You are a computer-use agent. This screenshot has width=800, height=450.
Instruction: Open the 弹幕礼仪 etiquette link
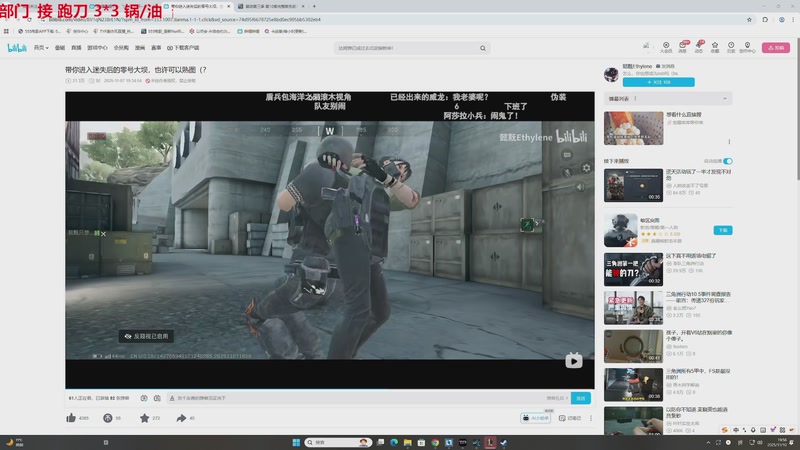pyautogui.click(x=557, y=398)
